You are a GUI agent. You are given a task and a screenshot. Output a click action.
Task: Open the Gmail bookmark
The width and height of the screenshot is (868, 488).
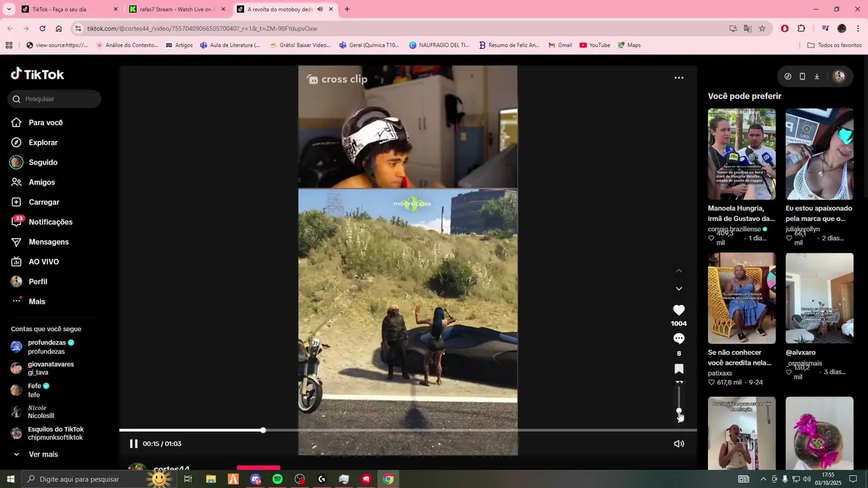coord(560,45)
